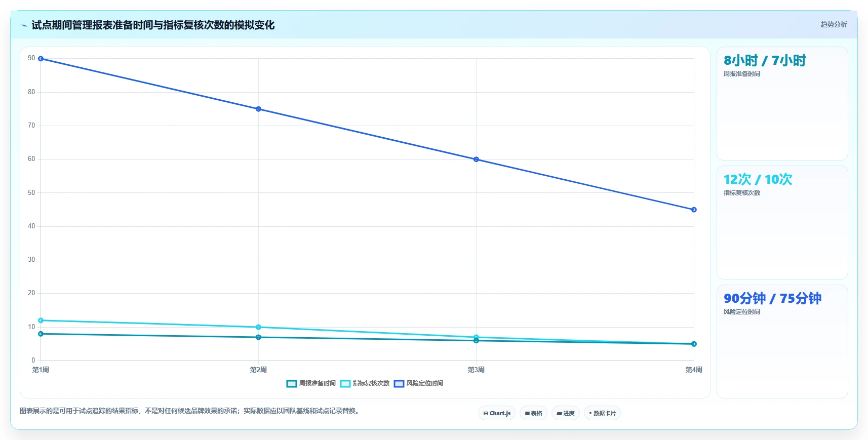The width and height of the screenshot is (868, 440).
Task: Click the 第4周 axis label
Action: [694, 370]
